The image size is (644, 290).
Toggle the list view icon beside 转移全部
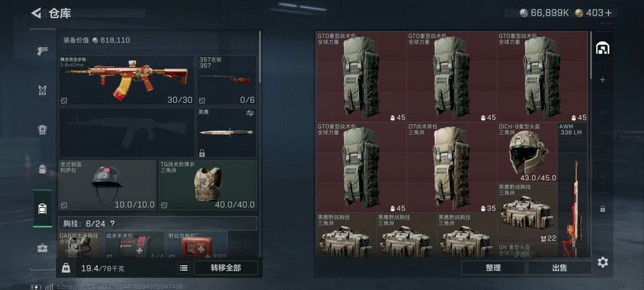click(184, 268)
